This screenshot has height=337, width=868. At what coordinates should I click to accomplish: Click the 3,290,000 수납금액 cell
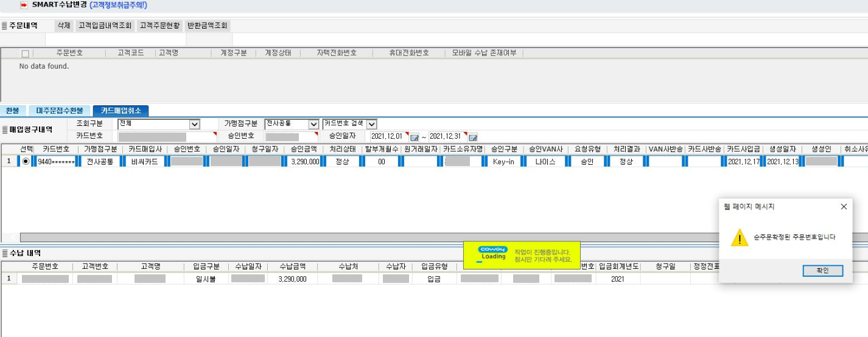coord(292,279)
